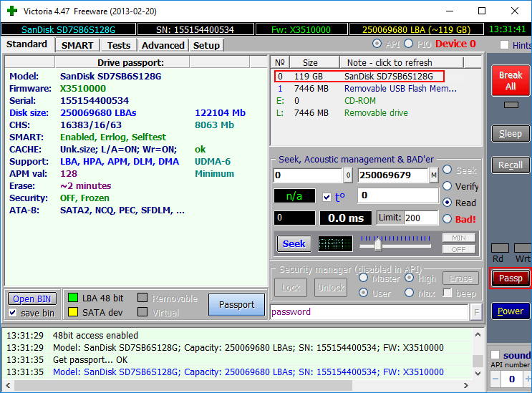Screen dimensions: 532x393
Task: Select the API access mode radio
Action: [x=377, y=44]
